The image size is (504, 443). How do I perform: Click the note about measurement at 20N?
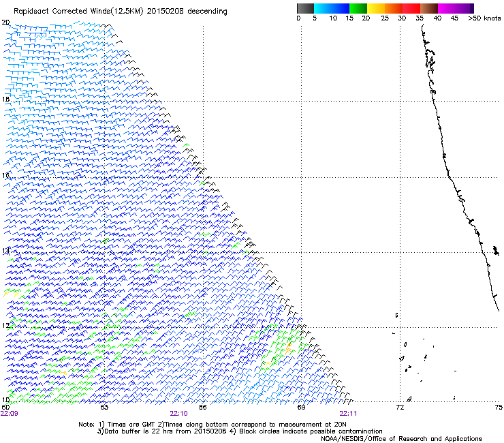click(x=253, y=425)
